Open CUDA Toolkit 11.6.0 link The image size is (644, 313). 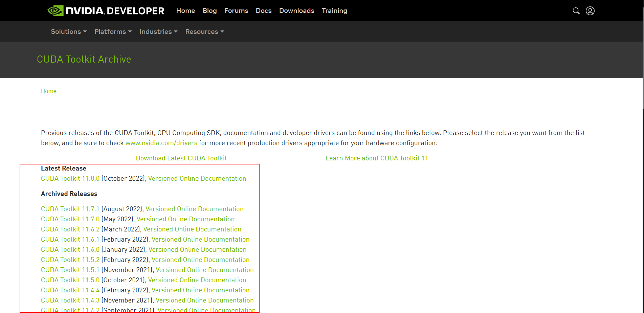(70, 249)
